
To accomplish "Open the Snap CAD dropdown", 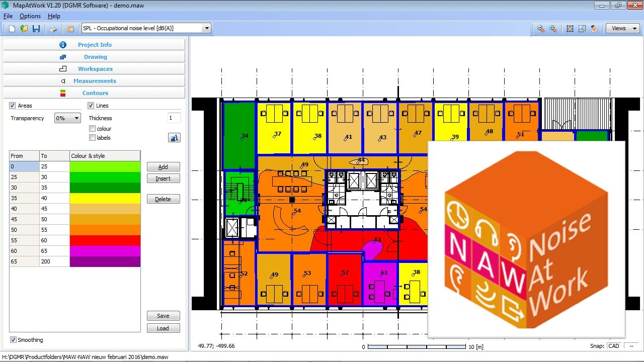I will coord(614,346).
